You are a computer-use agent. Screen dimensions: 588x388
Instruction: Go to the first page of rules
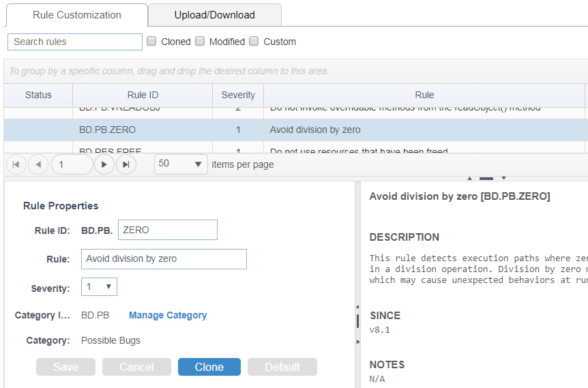point(16,164)
